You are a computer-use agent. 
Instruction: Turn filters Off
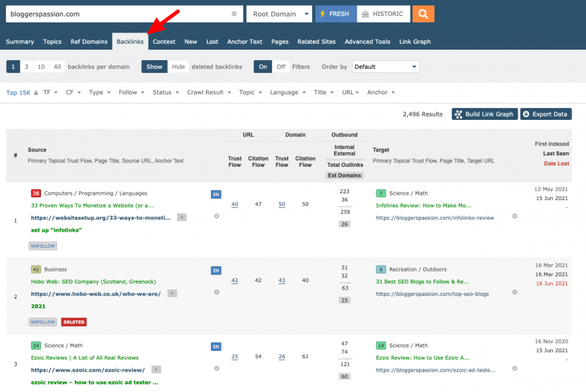tap(281, 67)
